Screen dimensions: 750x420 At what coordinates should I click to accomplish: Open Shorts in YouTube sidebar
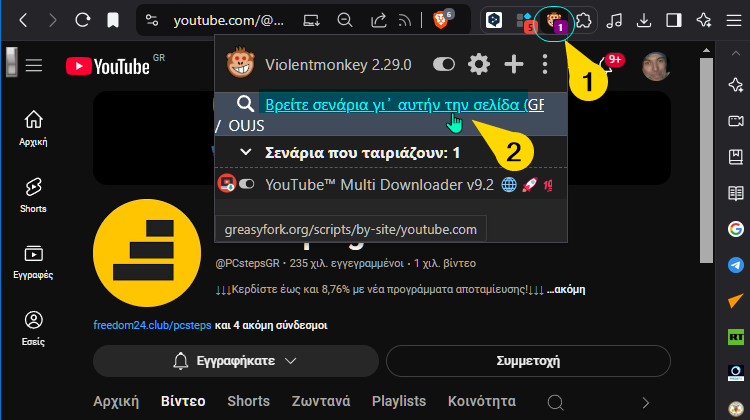point(33,195)
